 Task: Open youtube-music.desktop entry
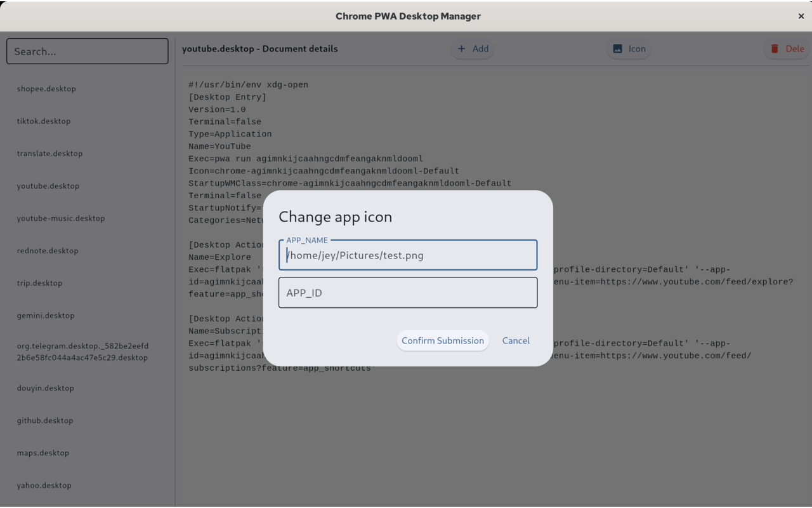pyautogui.click(x=61, y=218)
